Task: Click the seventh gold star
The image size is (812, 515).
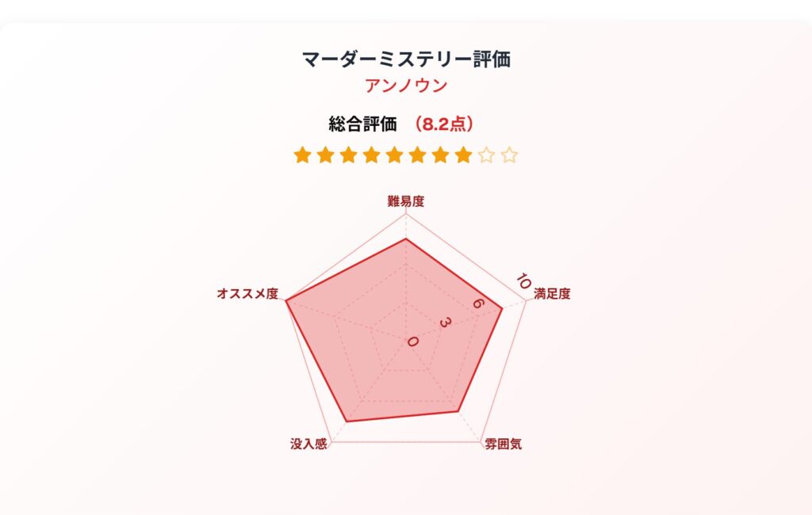Action: coord(440,154)
